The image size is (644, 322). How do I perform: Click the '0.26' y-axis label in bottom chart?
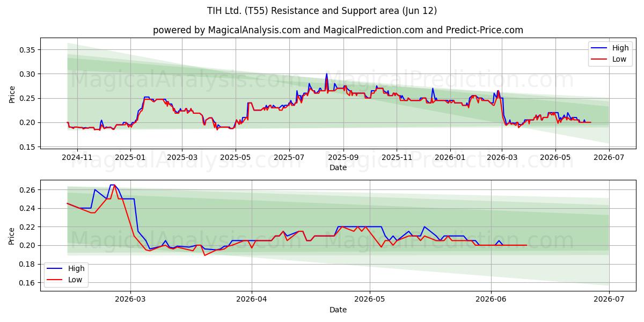(28, 190)
